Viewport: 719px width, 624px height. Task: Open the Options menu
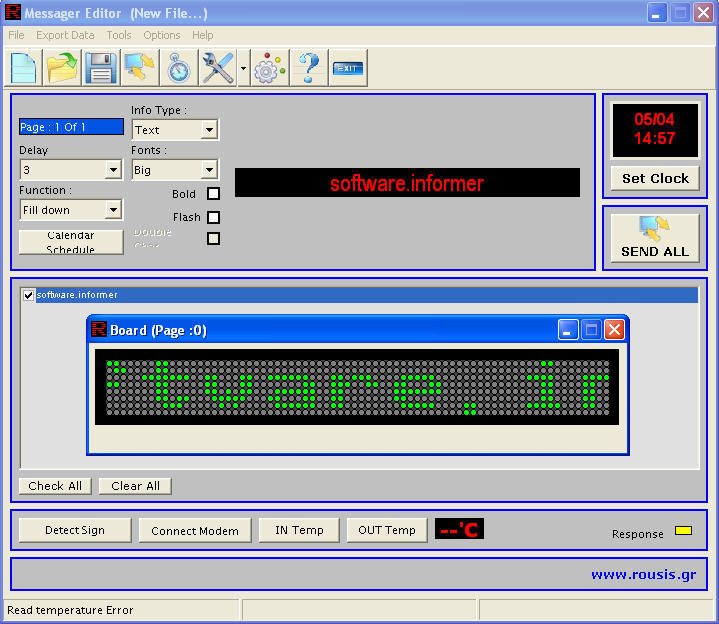[x=162, y=35]
